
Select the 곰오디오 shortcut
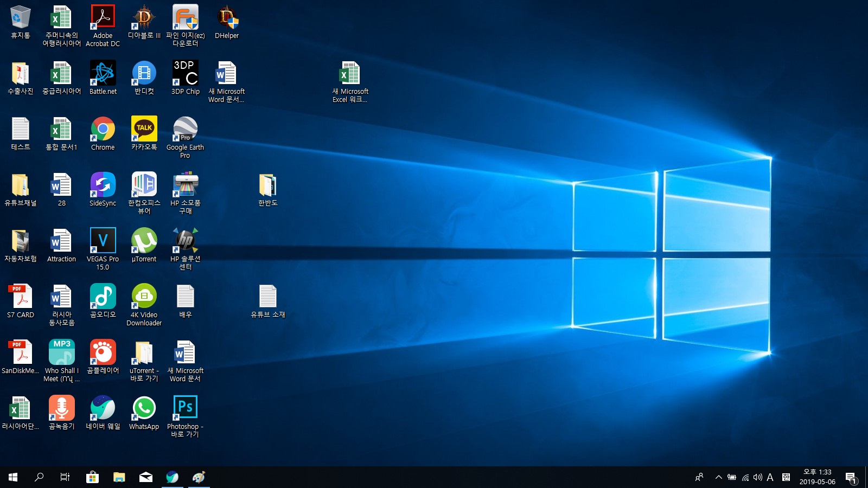click(x=103, y=301)
